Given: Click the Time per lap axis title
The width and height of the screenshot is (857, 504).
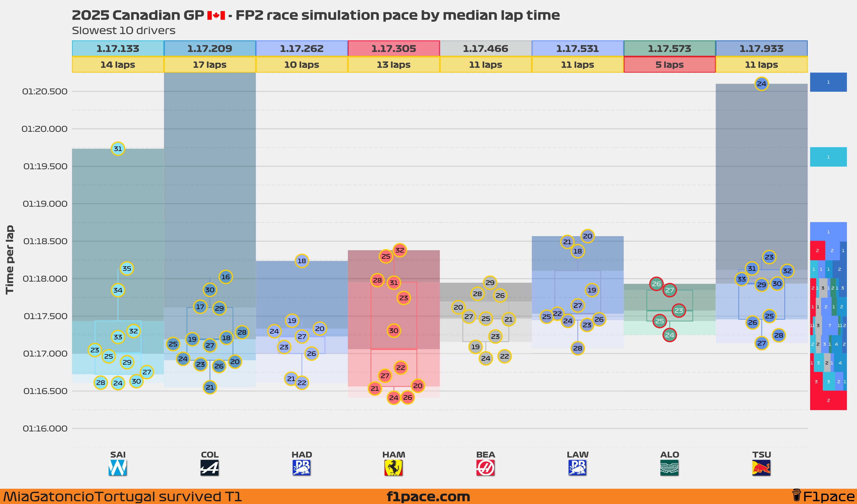Looking at the screenshot, I should click(10, 260).
